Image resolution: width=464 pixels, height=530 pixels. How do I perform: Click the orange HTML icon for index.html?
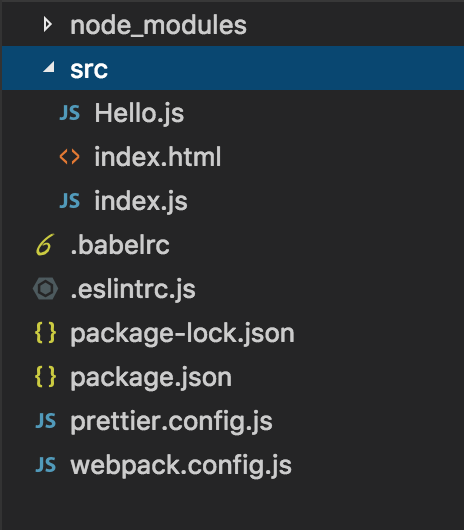[x=70, y=157]
